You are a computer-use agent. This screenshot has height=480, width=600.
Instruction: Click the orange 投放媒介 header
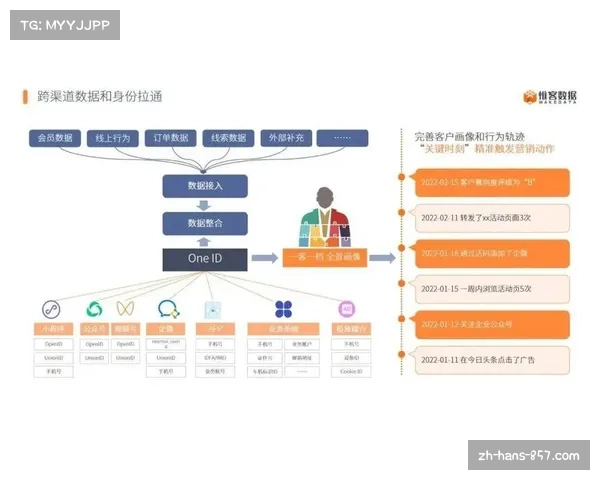pyautogui.click(x=351, y=329)
